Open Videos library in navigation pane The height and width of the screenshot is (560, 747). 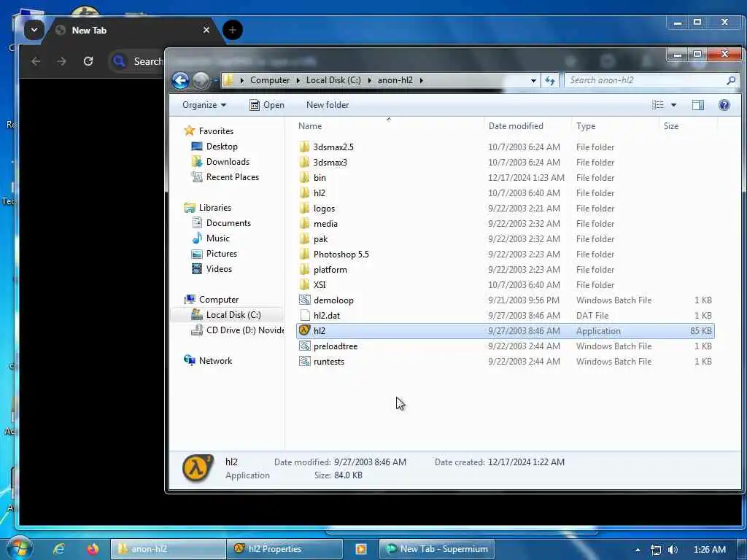pyautogui.click(x=219, y=268)
